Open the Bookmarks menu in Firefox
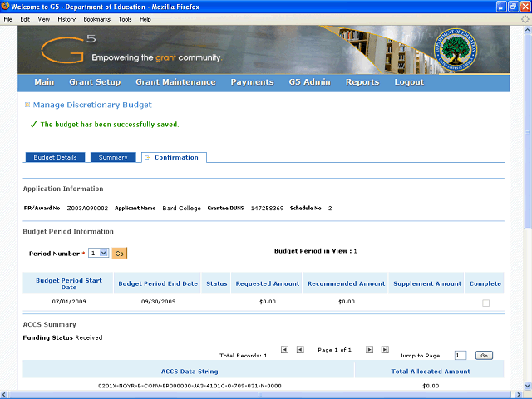Viewport: 532px width, 399px height. tap(96, 18)
